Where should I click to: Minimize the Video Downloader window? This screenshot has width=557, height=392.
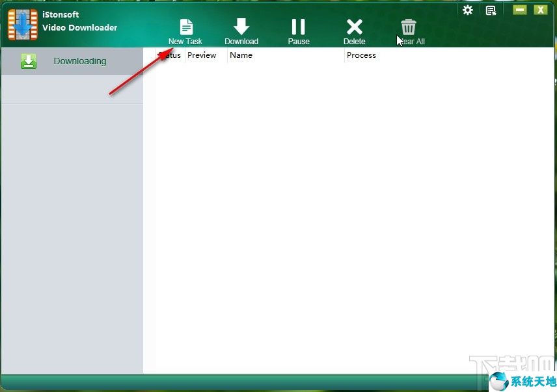pos(521,10)
